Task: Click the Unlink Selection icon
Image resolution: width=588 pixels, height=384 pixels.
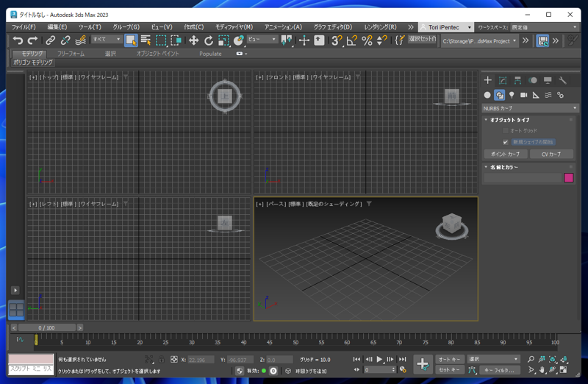Action: (65, 40)
